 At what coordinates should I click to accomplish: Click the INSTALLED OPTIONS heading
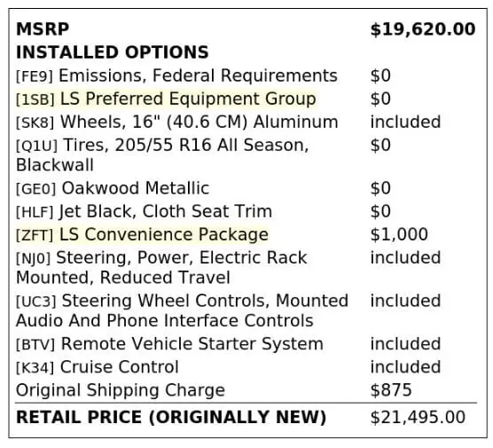pos(113,52)
